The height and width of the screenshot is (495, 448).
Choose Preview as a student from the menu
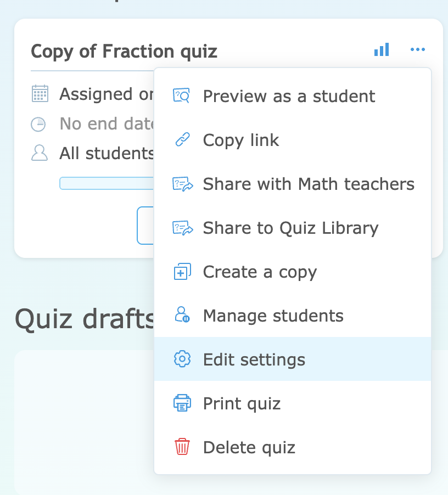(x=288, y=96)
